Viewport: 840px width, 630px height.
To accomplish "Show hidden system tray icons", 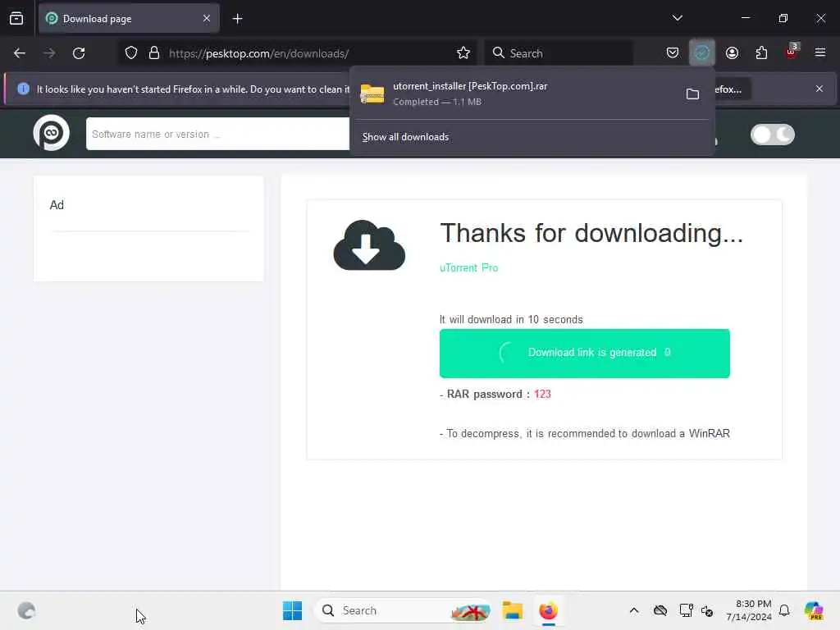I will click(634, 610).
